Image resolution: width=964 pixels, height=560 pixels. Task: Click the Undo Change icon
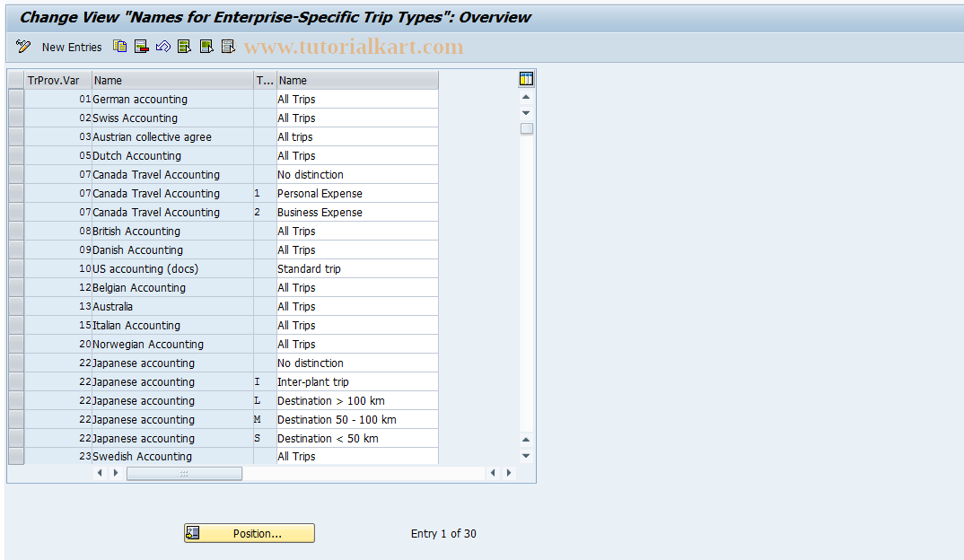point(163,46)
